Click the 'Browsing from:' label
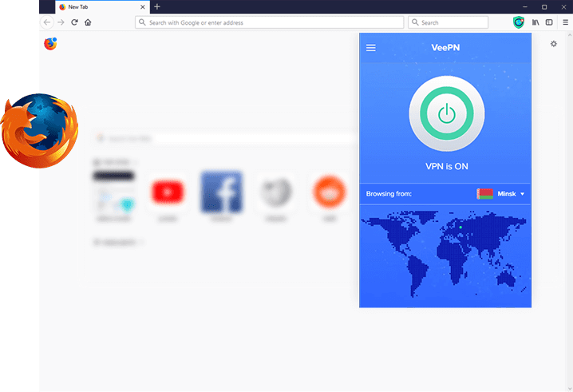573x392 pixels. (389, 194)
